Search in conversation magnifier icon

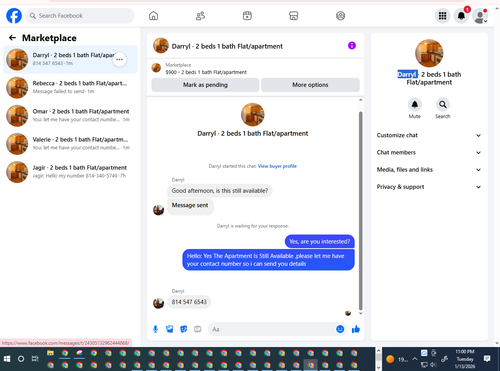[443, 105]
